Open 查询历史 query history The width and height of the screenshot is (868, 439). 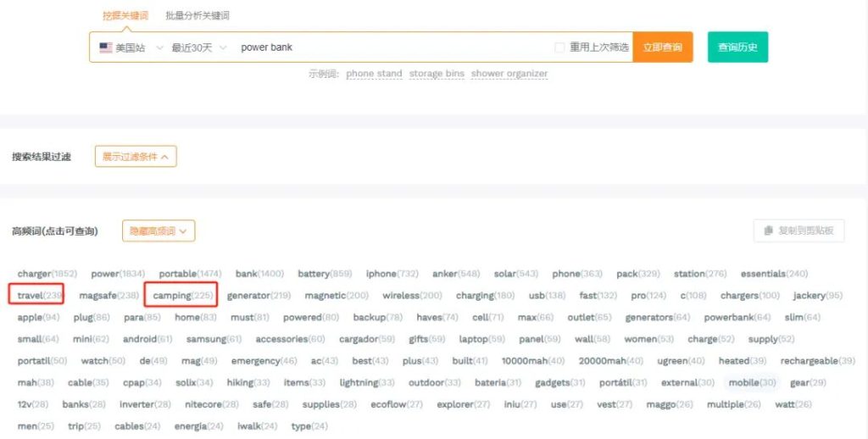coord(737,47)
